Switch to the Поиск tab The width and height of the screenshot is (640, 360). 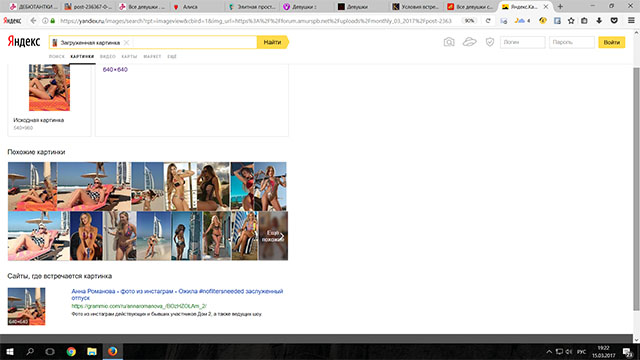57,56
